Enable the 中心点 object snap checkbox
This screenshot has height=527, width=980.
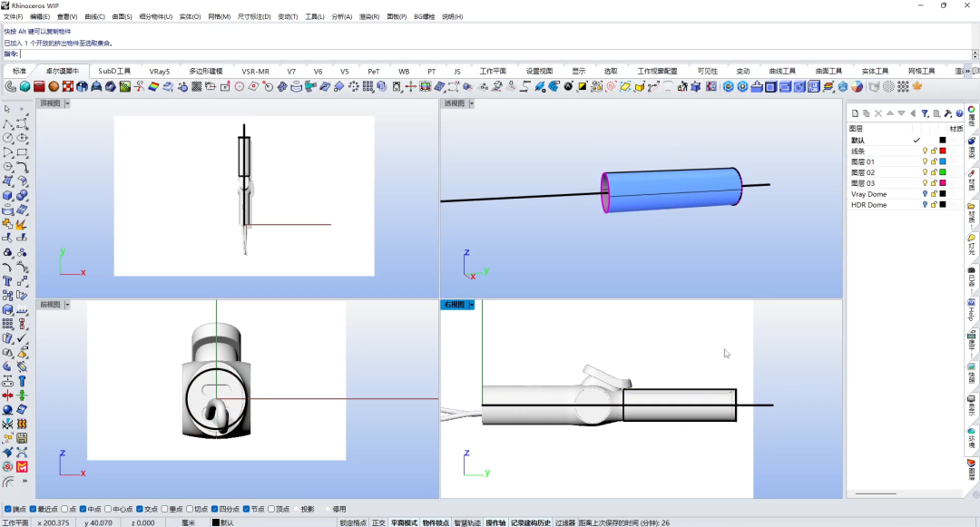pos(108,509)
